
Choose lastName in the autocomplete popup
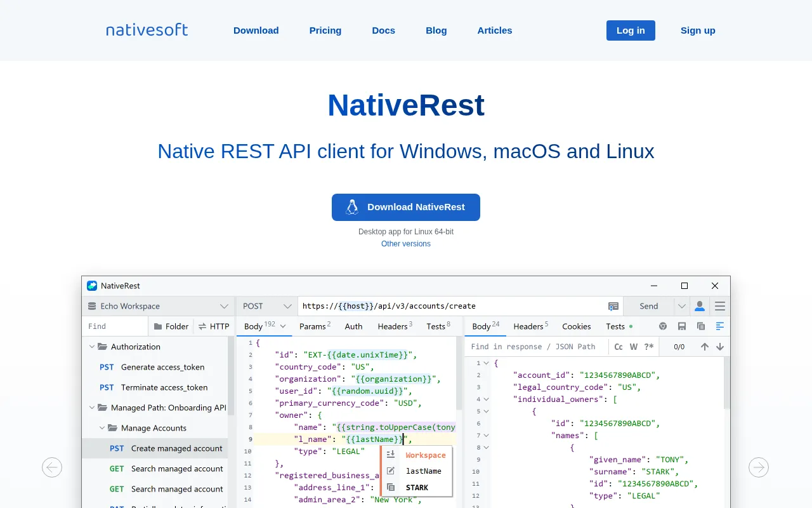click(x=416, y=471)
